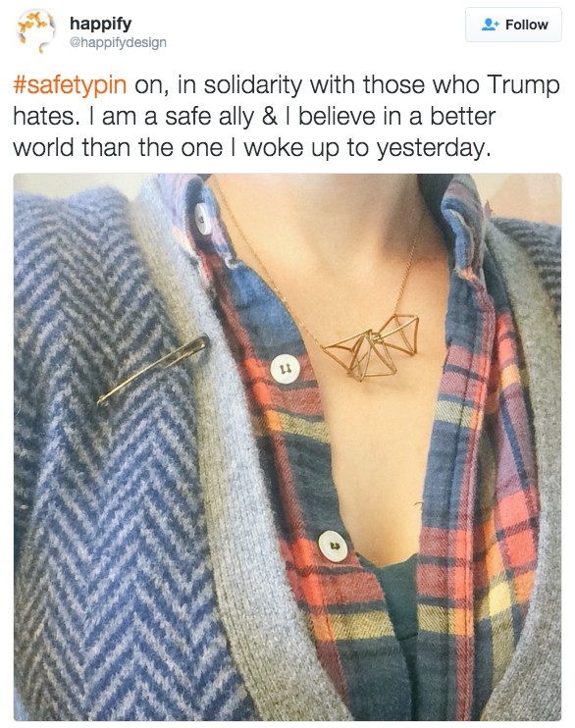Viewport: 575px width, 728px height.
Task: Open the #safetypin hashtag
Action: 70,85
